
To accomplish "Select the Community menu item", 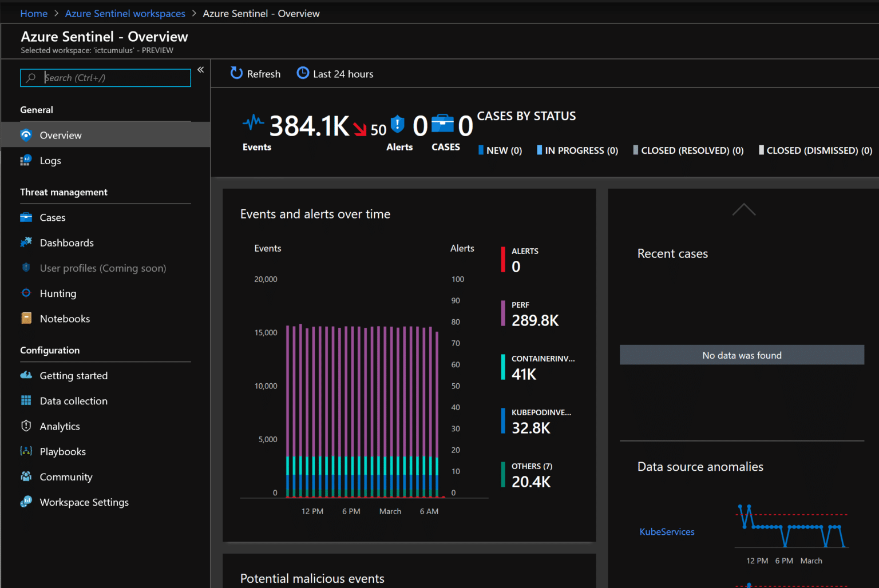I will pyautogui.click(x=66, y=477).
